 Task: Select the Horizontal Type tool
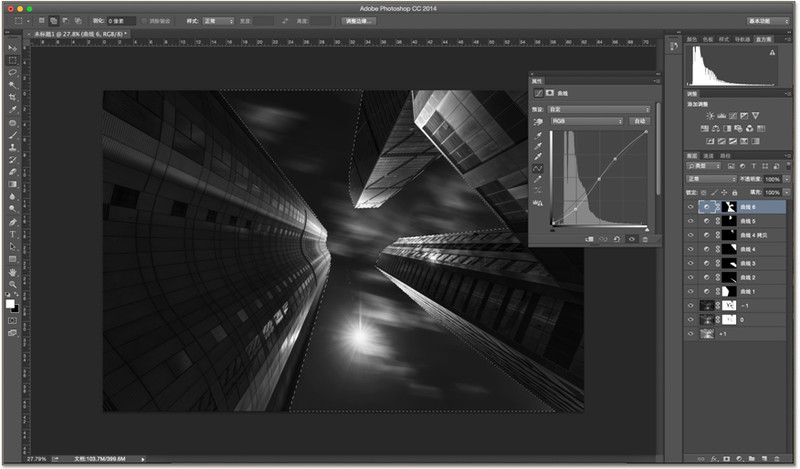[12, 234]
